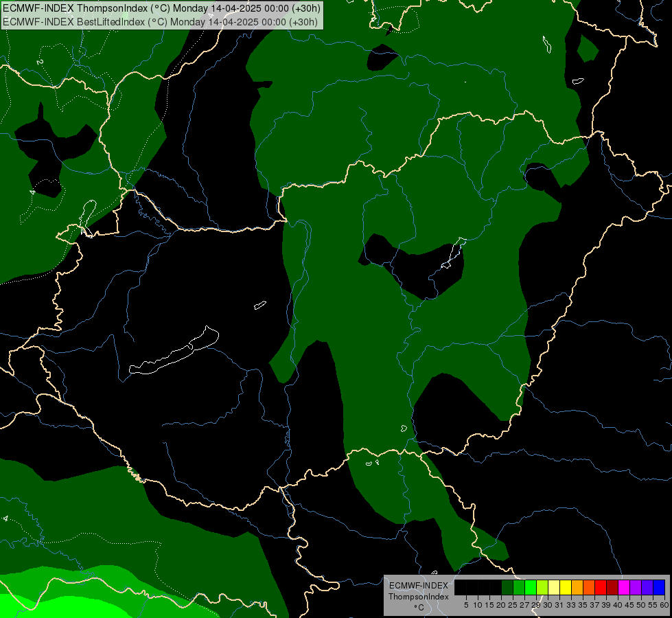Pick the orange 33–35 legend swatch
672x618 pixels.
(x=577, y=587)
